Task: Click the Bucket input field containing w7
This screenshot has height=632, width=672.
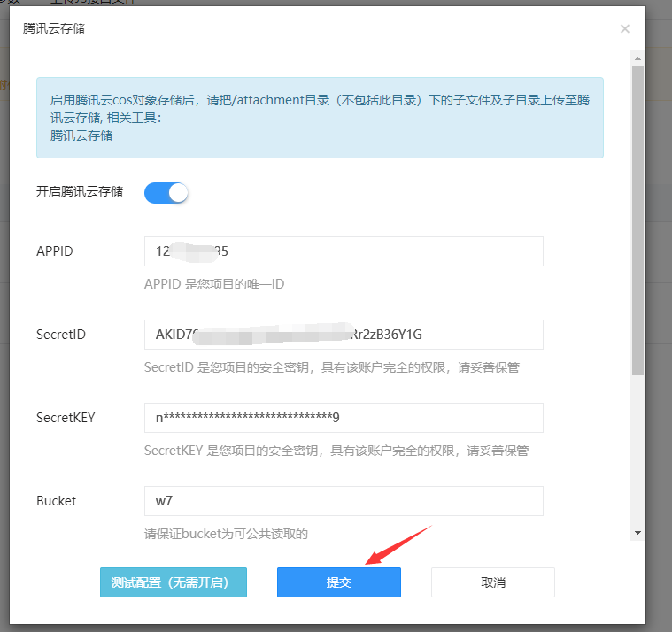Action: coord(344,500)
